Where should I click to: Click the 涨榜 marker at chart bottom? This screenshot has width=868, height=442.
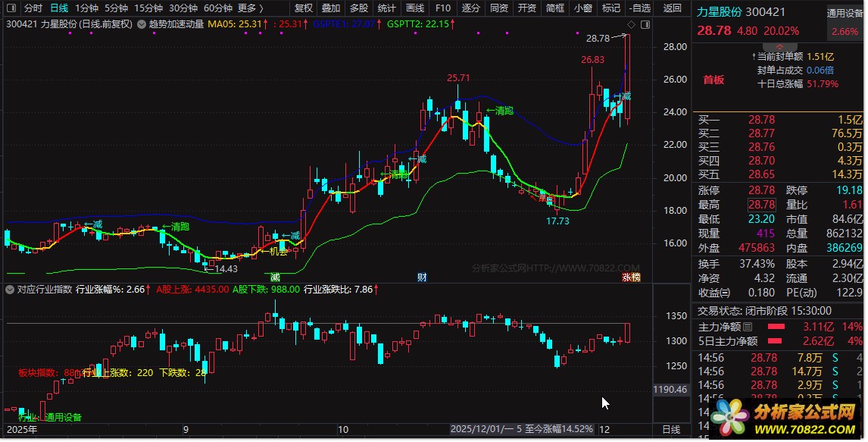(x=631, y=277)
